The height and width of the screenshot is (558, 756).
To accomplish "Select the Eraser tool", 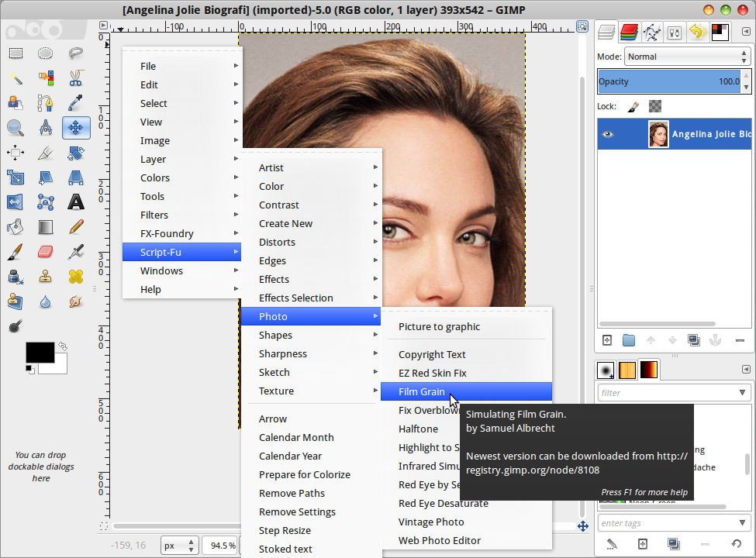I will (45, 252).
